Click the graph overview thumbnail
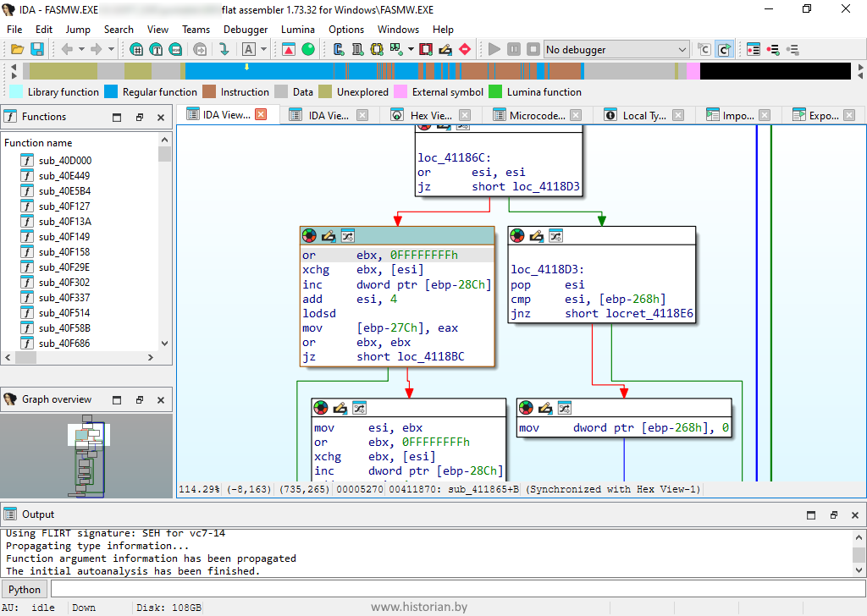 (86, 456)
